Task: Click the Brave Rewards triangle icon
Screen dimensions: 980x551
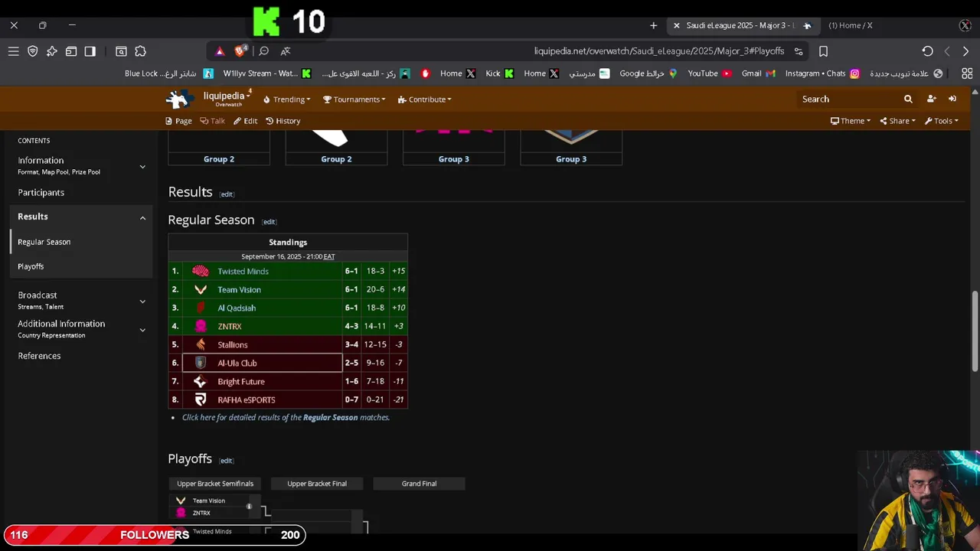Action: (x=220, y=51)
